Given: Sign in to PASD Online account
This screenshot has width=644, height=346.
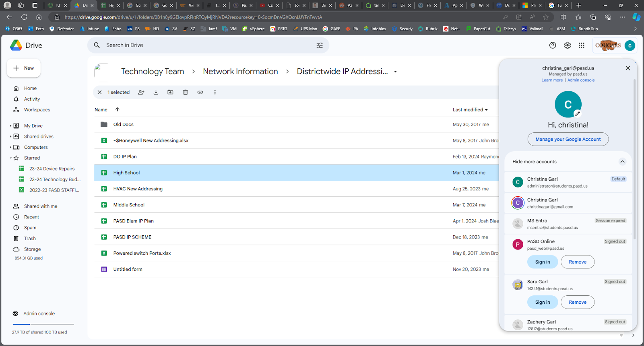Looking at the screenshot, I should click(x=543, y=262).
